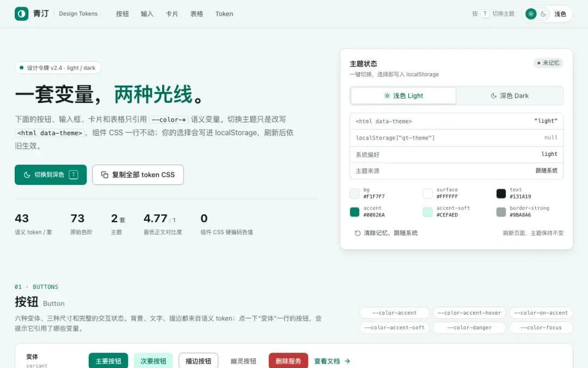The height and width of the screenshot is (368, 588).
Task: Click the copy icon on 复制全部 token CSS
Action: click(105, 174)
